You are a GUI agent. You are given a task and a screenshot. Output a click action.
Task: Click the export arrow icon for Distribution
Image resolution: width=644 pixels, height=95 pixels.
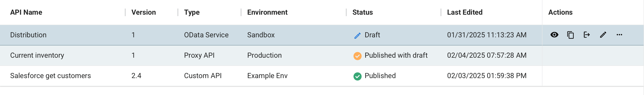(x=587, y=35)
